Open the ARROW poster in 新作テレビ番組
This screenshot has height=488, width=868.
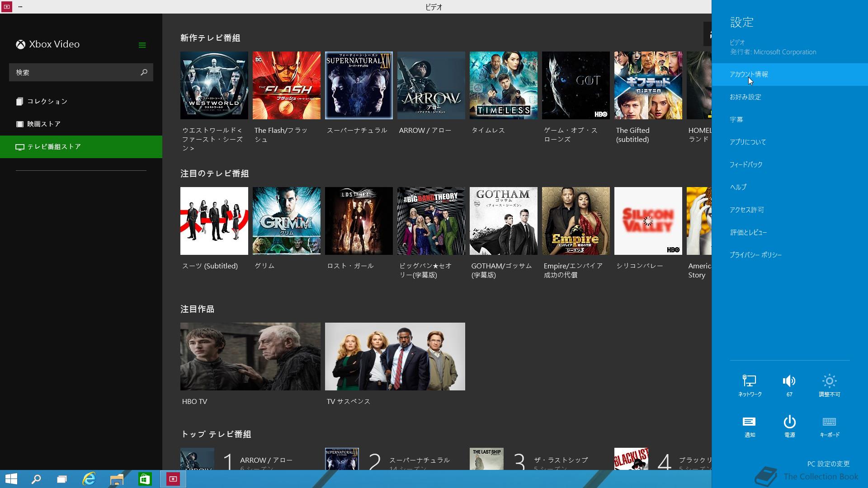[431, 85]
